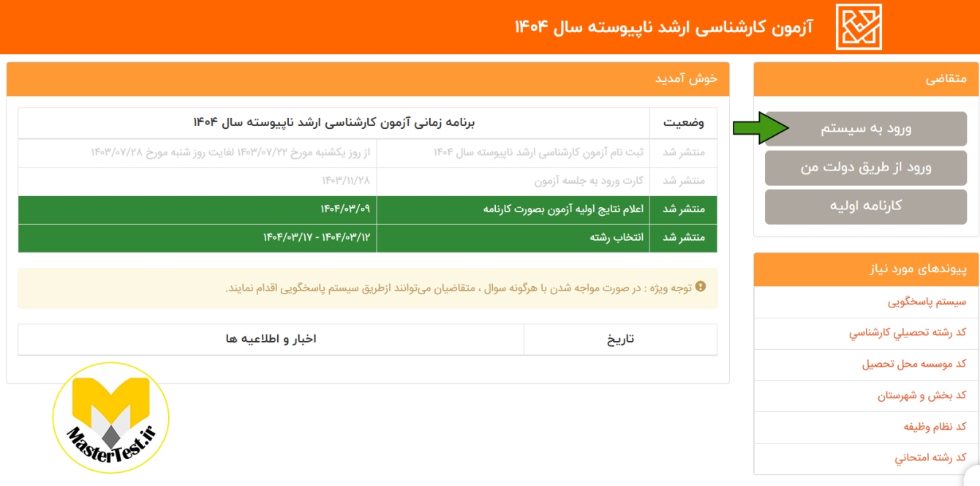
Task: Open the سیستم پاسخگویی link
Action: [927, 302]
